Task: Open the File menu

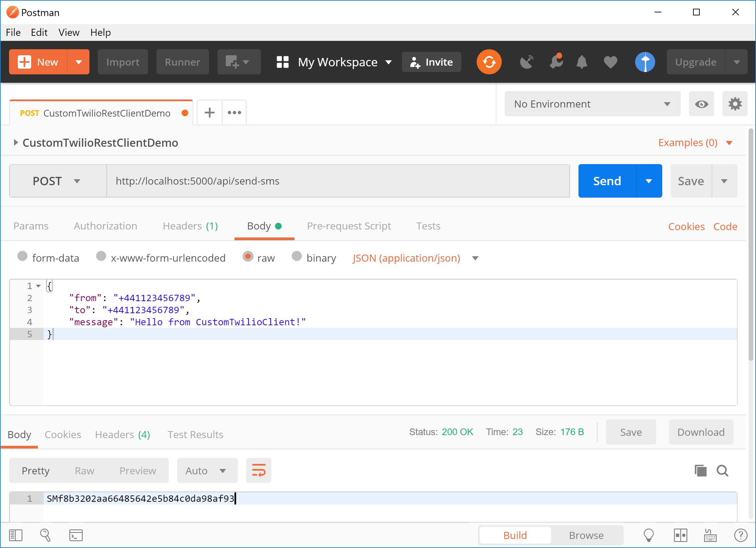Action: [13, 32]
